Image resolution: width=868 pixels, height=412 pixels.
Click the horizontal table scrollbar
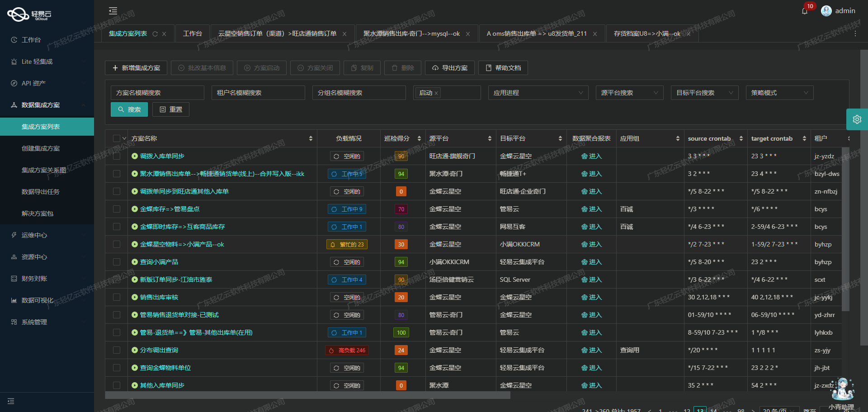click(x=308, y=395)
